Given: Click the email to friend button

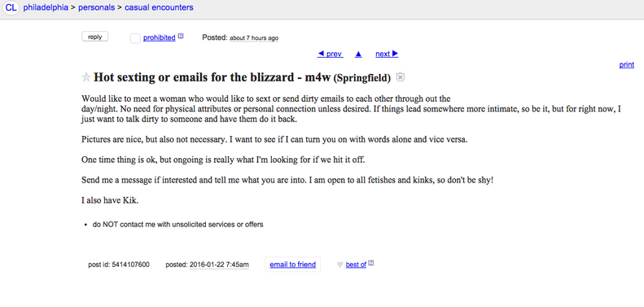Looking at the screenshot, I should tap(293, 265).
